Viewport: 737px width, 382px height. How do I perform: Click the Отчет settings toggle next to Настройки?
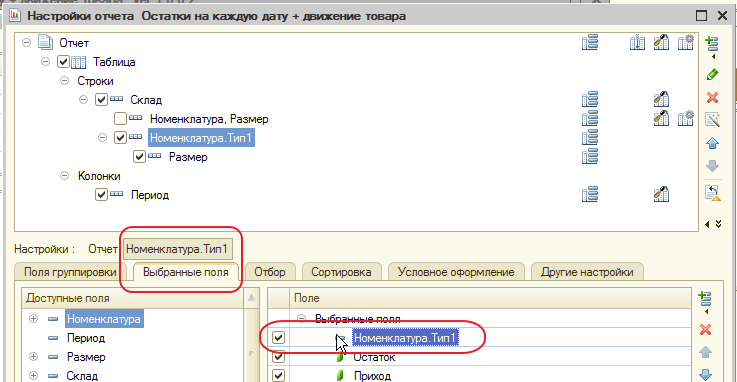(x=102, y=249)
